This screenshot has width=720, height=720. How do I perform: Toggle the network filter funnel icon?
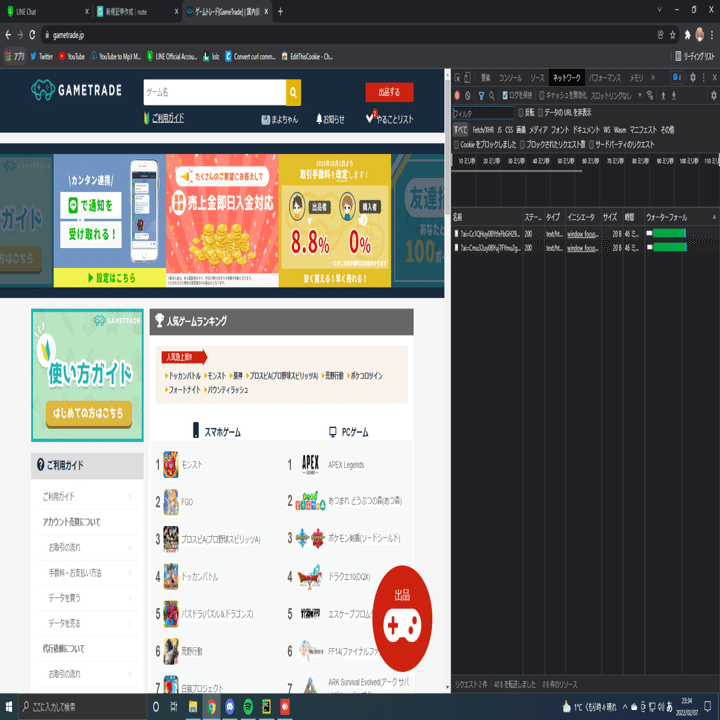coord(481,96)
